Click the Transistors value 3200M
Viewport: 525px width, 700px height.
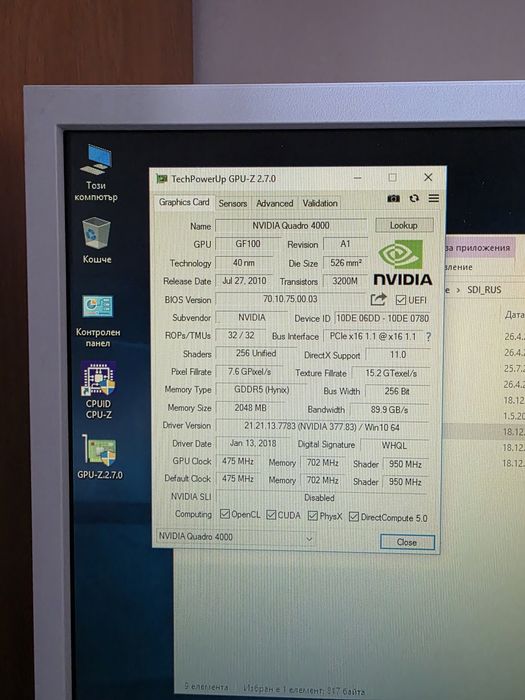[x=345, y=281]
